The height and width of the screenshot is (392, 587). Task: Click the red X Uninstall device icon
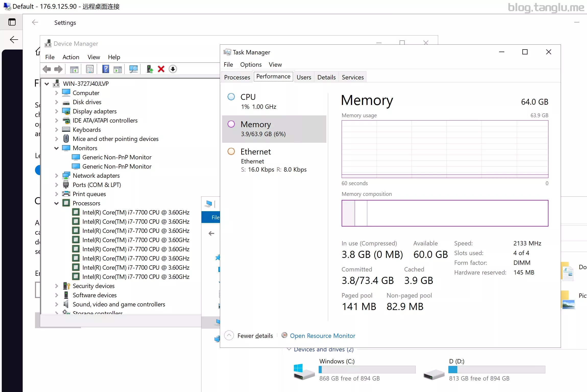pyautogui.click(x=161, y=69)
